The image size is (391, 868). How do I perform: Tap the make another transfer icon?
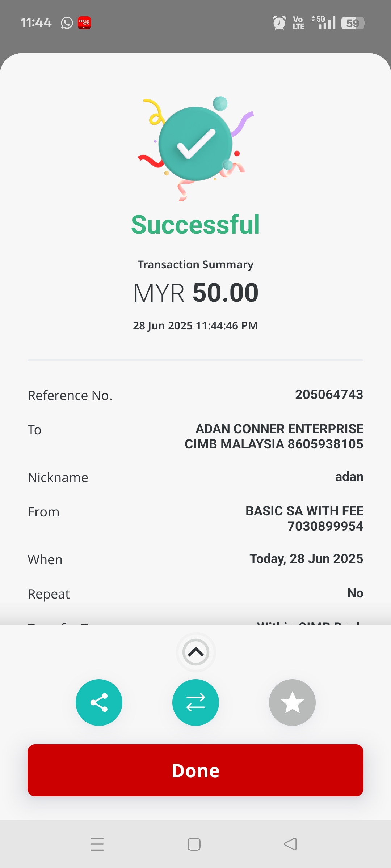click(195, 702)
